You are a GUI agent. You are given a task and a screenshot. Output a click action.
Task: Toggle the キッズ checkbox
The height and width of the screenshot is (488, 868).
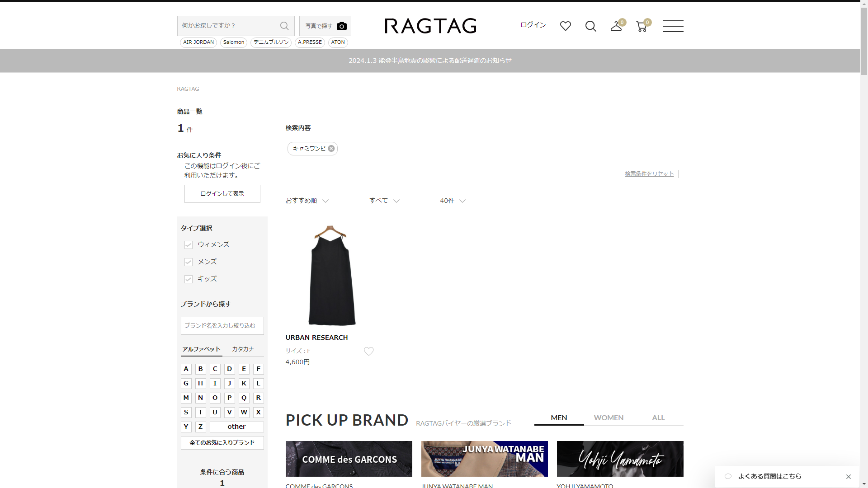click(x=189, y=279)
